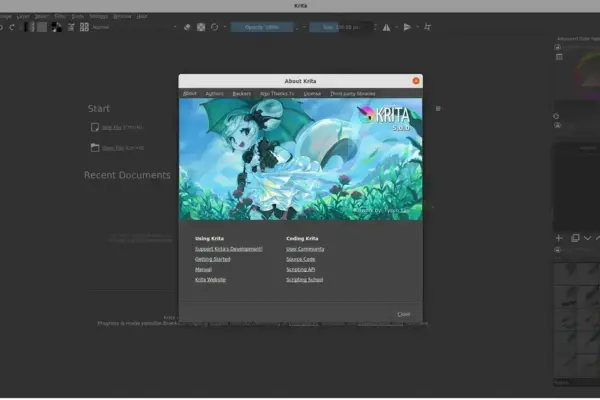Click the Advanced Color Selector settings icon
The image size is (600, 400).
tap(558, 47)
